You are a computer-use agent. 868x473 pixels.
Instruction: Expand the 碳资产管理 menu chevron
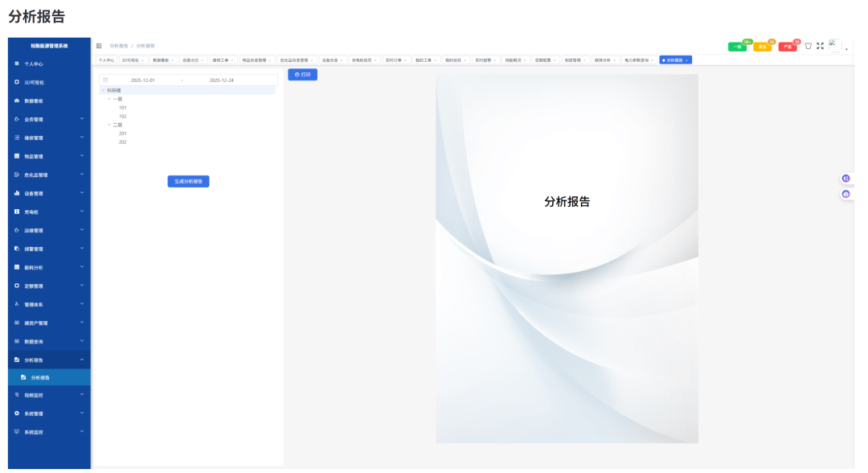(x=82, y=323)
